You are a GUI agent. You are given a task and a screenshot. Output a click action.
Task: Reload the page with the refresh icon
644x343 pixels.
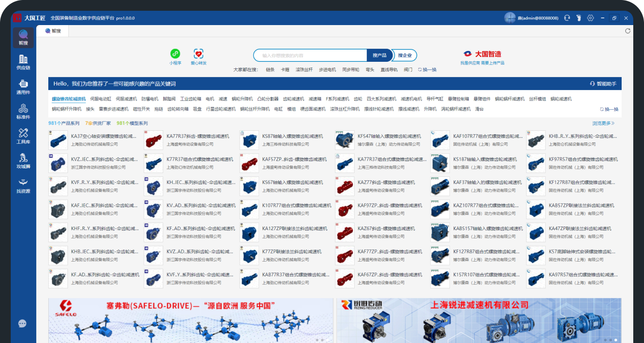pos(627,31)
